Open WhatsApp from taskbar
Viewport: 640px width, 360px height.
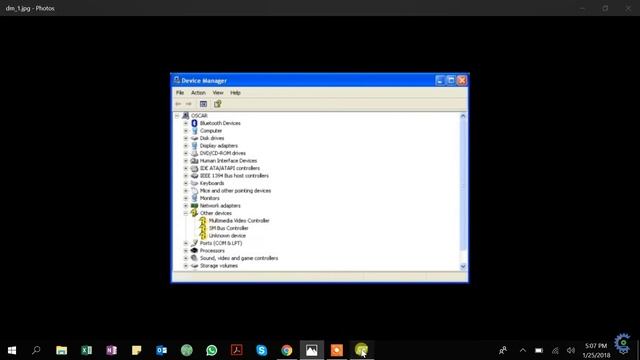pyautogui.click(x=212, y=350)
